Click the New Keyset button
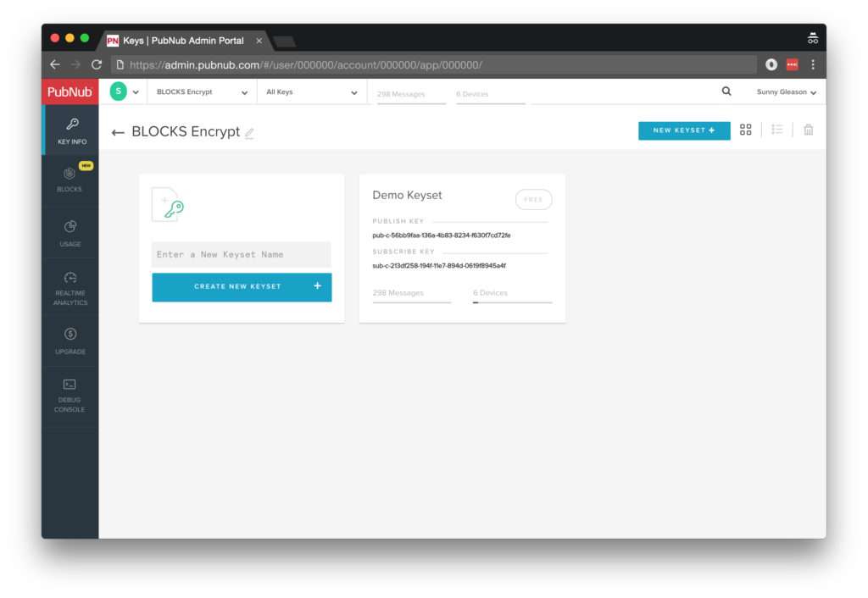The height and width of the screenshot is (598, 868). coord(683,130)
